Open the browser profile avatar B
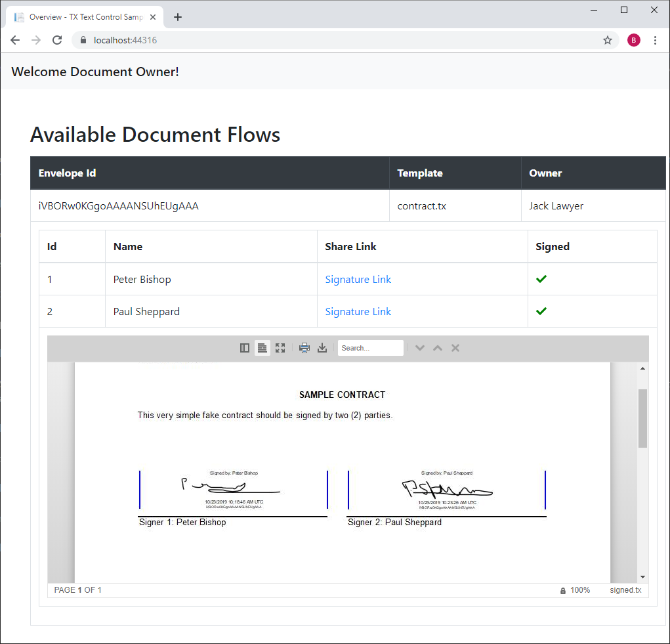Screen dimensions: 670x644 pos(634,40)
